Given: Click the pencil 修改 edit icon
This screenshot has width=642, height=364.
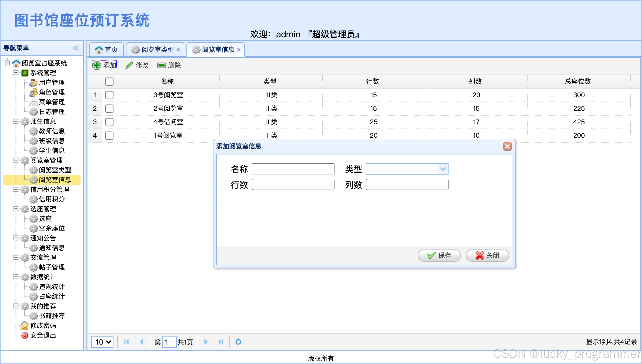Looking at the screenshot, I should click(x=129, y=65).
